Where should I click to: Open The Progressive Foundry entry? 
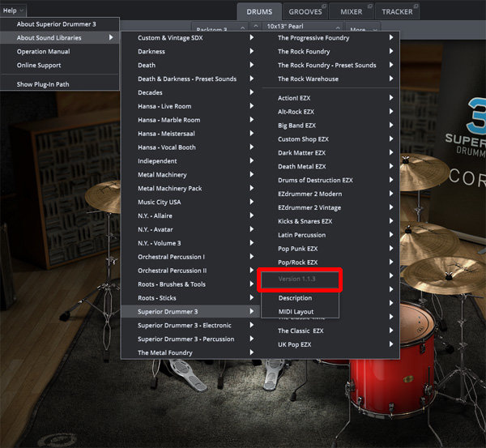[x=330, y=38]
